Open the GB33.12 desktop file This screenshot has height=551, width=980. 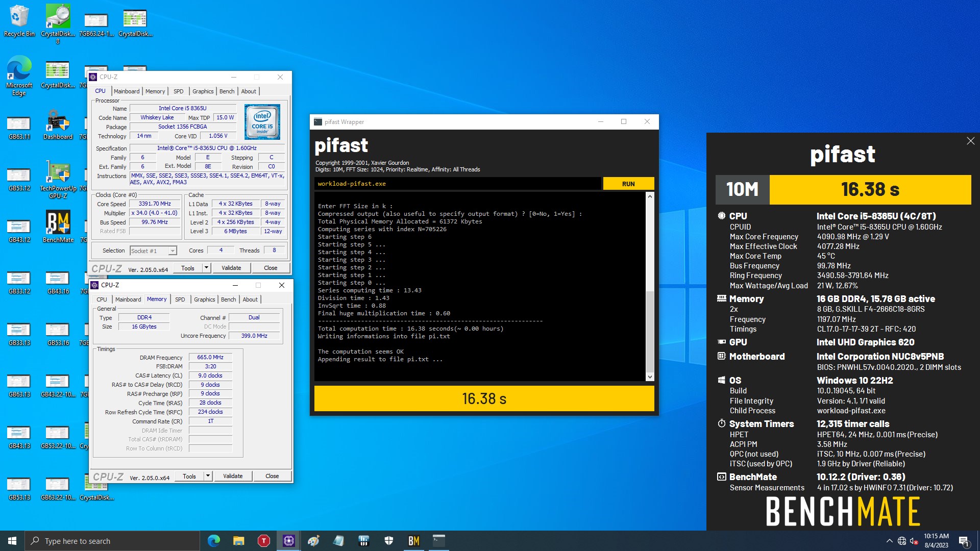click(x=19, y=282)
